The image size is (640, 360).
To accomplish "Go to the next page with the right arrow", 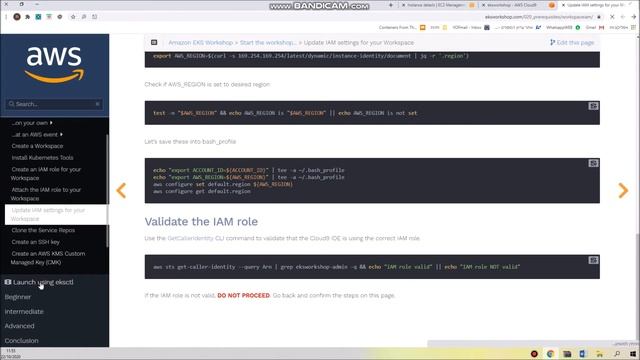I will [x=623, y=190].
